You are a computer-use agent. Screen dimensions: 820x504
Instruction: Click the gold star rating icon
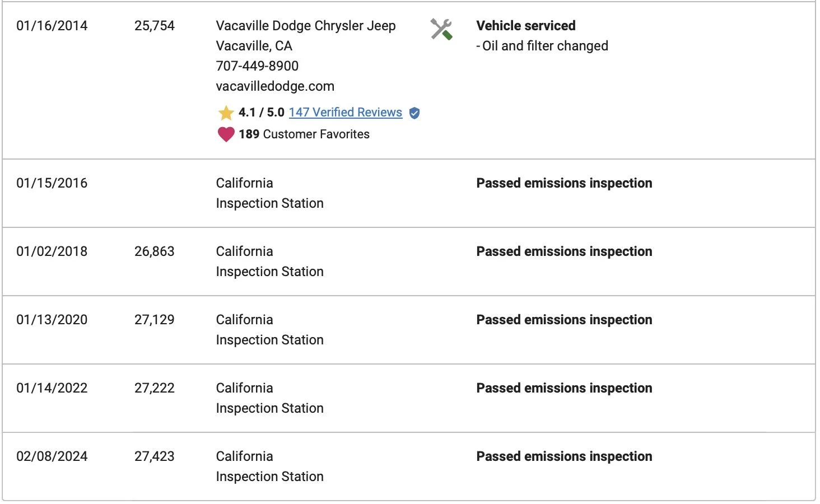pos(226,113)
